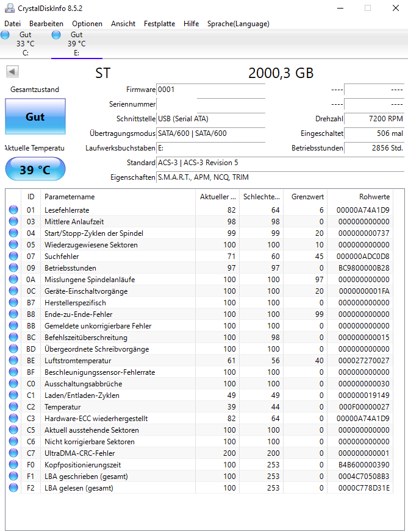This screenshot has width=408, height=532.
Task: Open the Bearbeiten menu
Action: [46, 24]
